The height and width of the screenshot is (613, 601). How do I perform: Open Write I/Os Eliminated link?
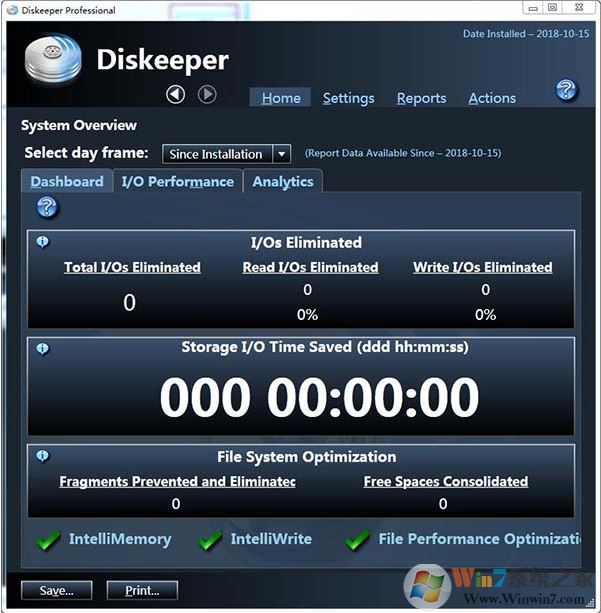click(x=483, y=267)
